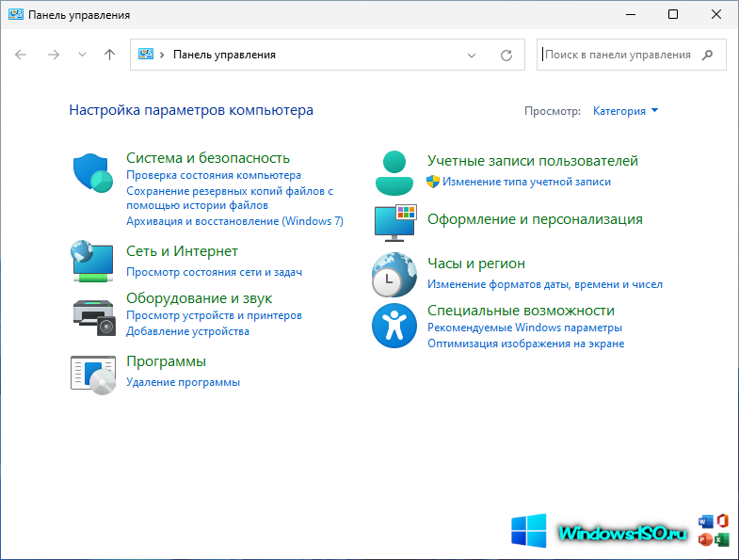Open Специальные возможности category
739x560 pixels.
521,311
